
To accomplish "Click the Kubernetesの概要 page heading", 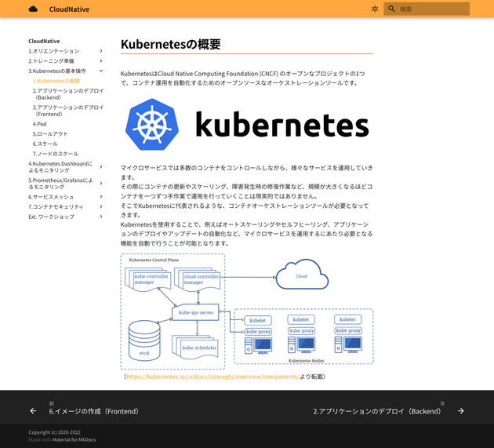I will tap(170, 45).
